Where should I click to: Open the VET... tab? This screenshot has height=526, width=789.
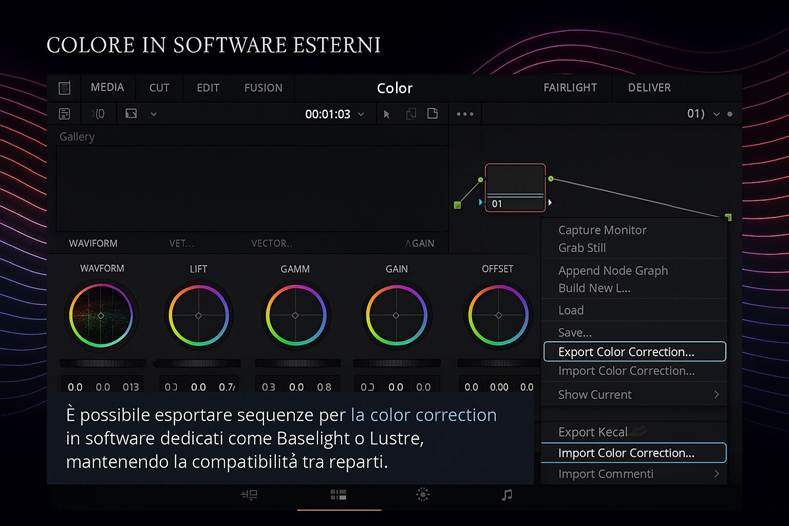(182, 243)
